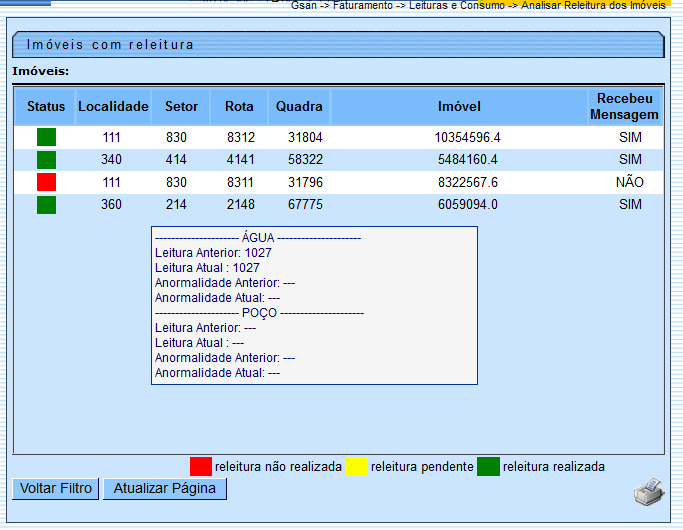683x530 pixels.
Task: Click the Status column header
Action: (x=46, y=107)
